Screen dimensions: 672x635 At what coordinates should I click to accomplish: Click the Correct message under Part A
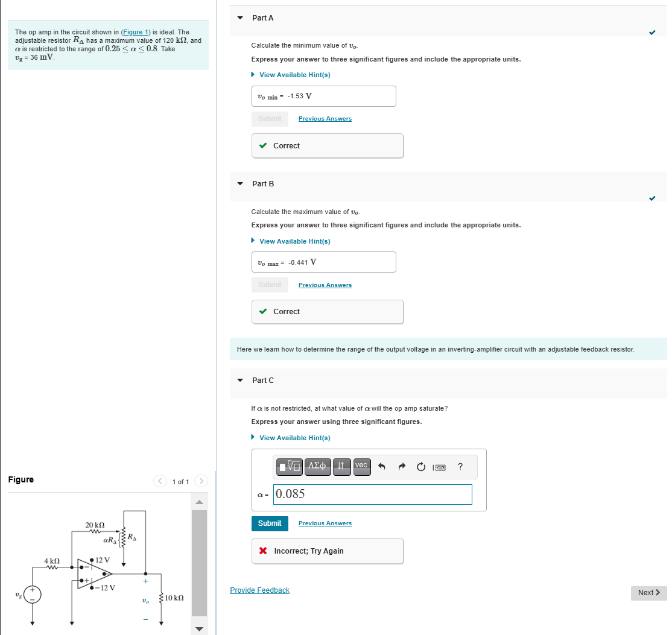pos(328,146)
